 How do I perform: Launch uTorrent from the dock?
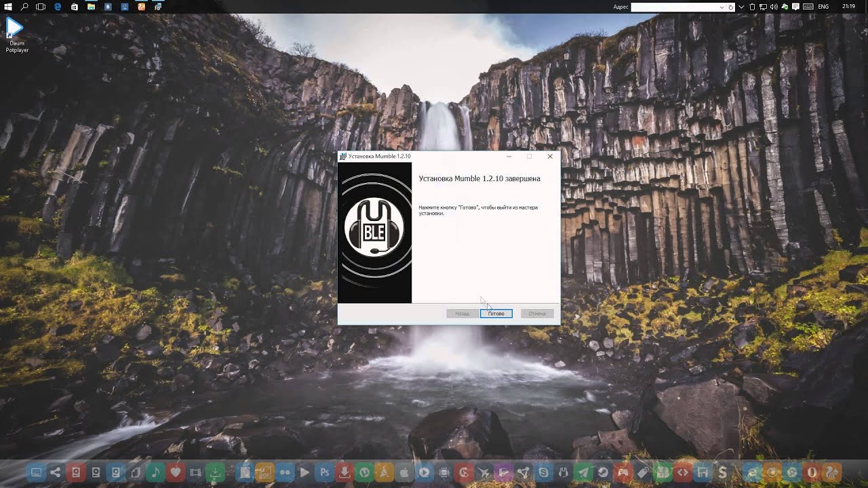(364, 472)
